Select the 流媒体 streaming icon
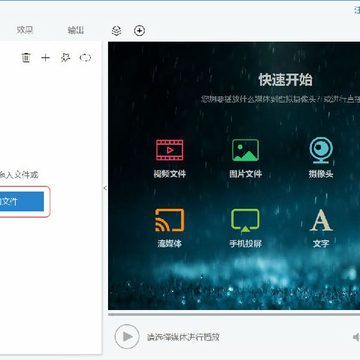The width and height of the screenshot is (360, 360). pos(169,220)
